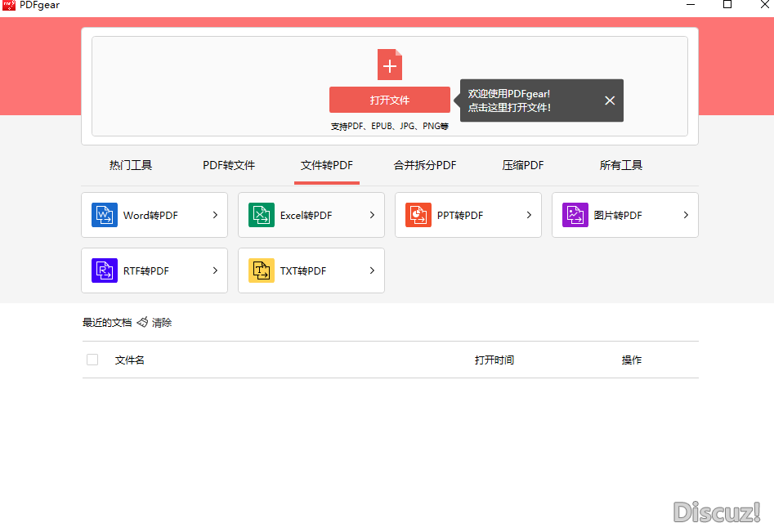Screen dimensions: 774x532
Task: Choose the 图片转PDF converter
Action: 625,215
